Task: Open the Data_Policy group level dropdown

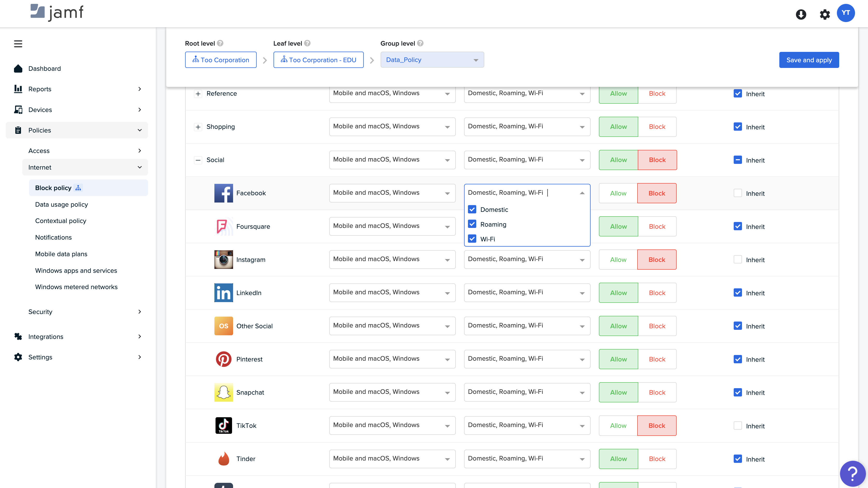Action: pos(432,60)
